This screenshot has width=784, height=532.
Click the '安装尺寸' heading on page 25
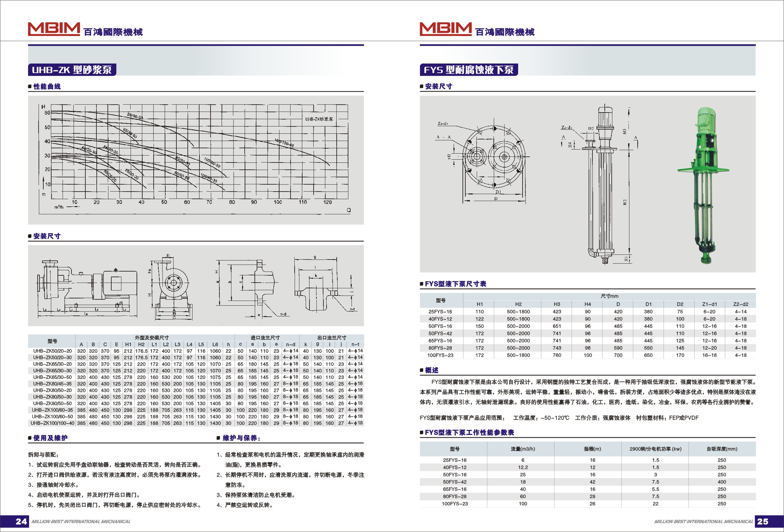click(x=438, y=86)
